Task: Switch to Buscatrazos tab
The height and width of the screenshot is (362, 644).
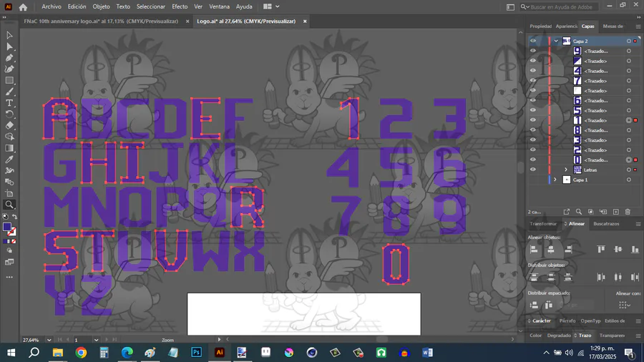Action: 606,224
